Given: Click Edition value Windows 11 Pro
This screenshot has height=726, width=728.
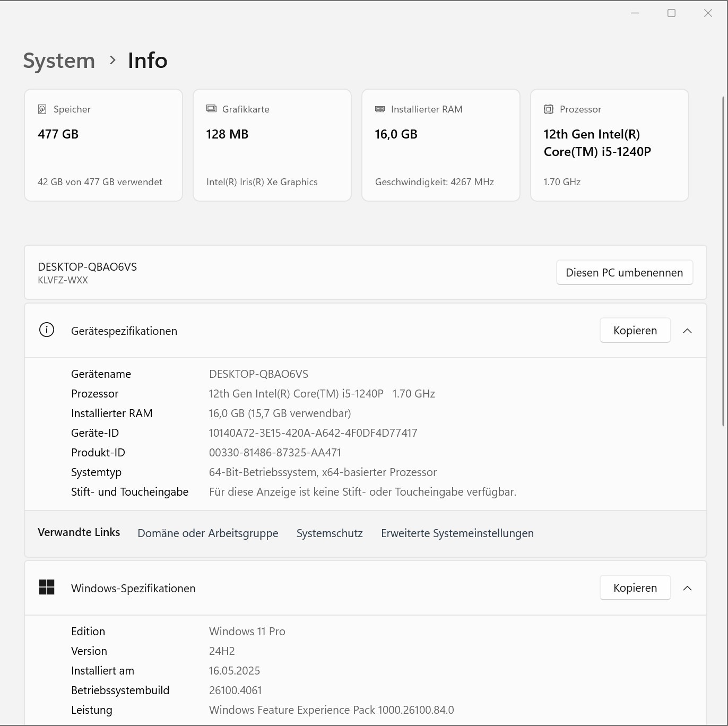Looking at the screenshot, I should (x=247, y=632).
